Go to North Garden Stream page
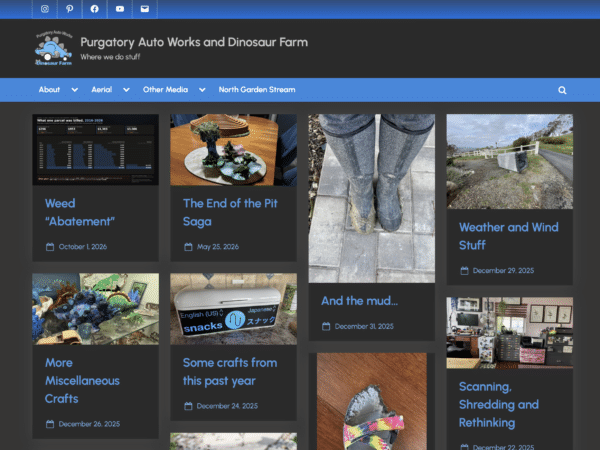 click(x=257, y=90)
